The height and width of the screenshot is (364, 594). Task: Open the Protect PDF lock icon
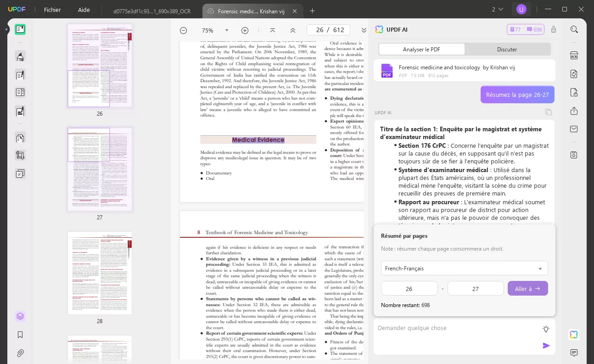pyautogui.click(x=574, y=92)
